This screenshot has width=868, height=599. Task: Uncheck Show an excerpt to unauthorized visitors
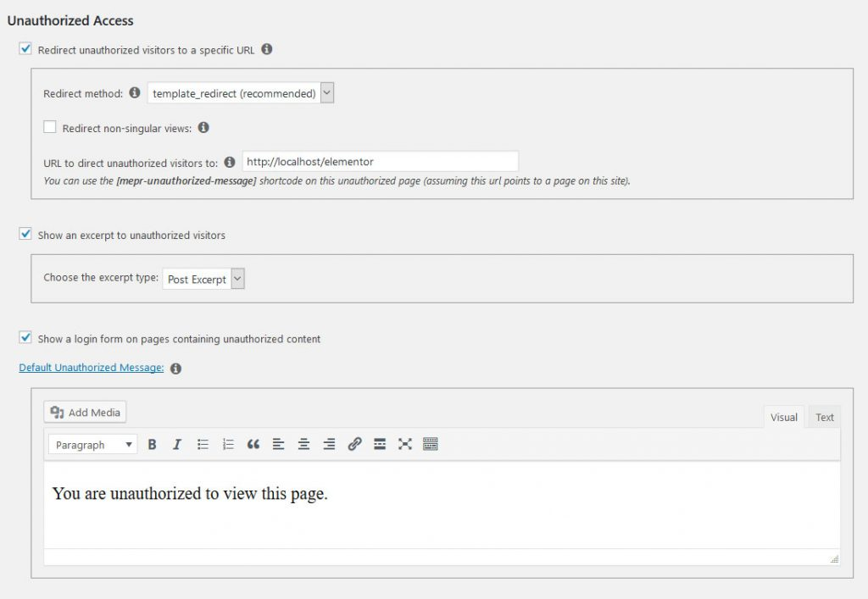coord(25,235)
